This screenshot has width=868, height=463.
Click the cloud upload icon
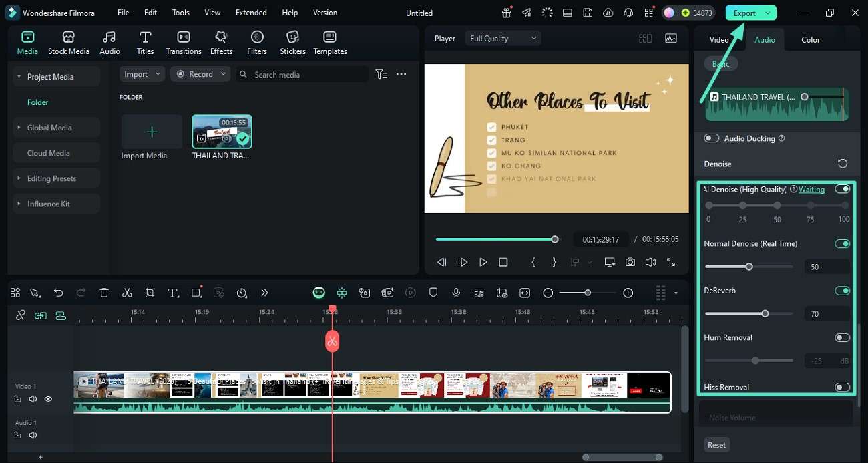608,13
